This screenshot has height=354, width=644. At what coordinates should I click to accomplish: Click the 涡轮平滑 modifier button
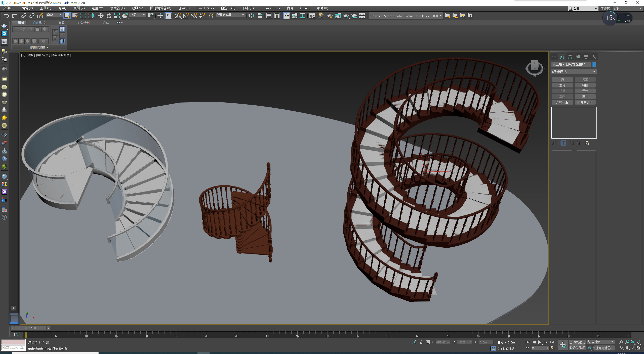562,102
